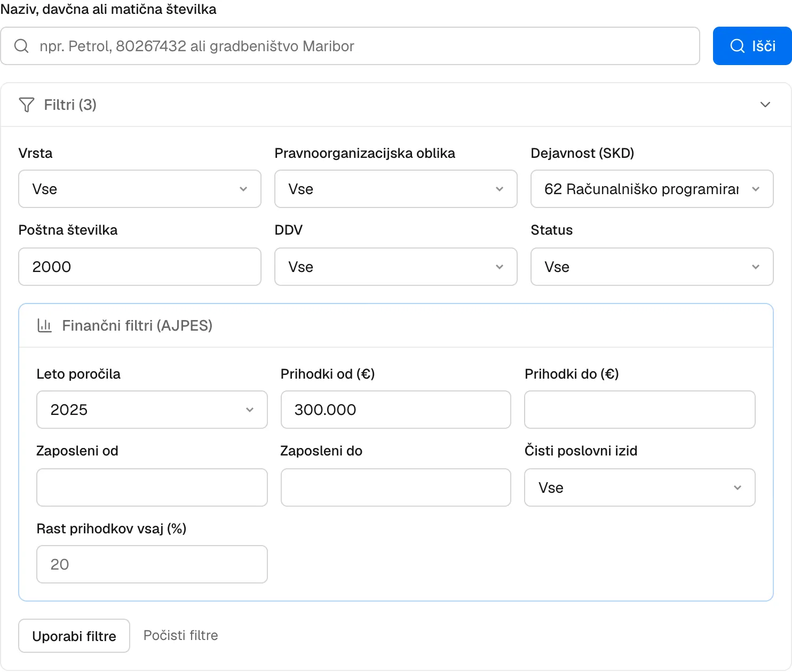Clear filters via Počisti filtre
This screenshot has height=672, width=792.
tap(181, 635)
